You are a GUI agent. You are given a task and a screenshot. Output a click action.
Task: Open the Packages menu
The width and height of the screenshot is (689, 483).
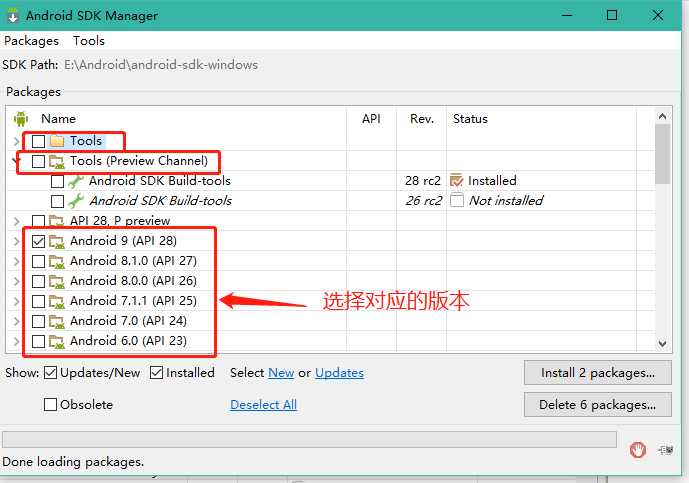point(31,41)
